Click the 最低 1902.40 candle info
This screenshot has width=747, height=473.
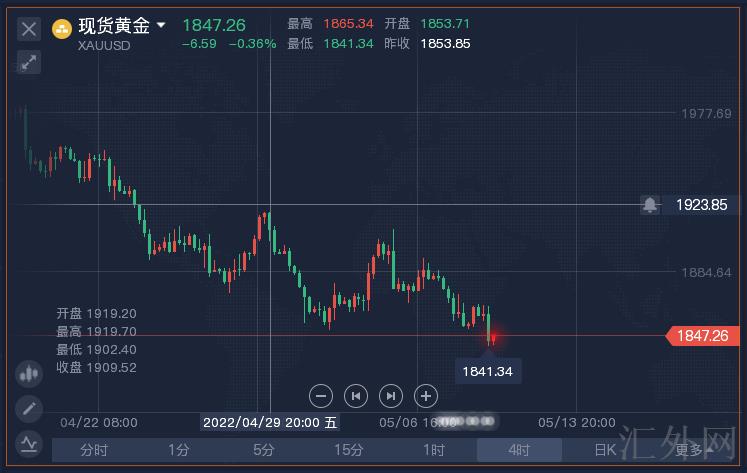click(97, 350)
